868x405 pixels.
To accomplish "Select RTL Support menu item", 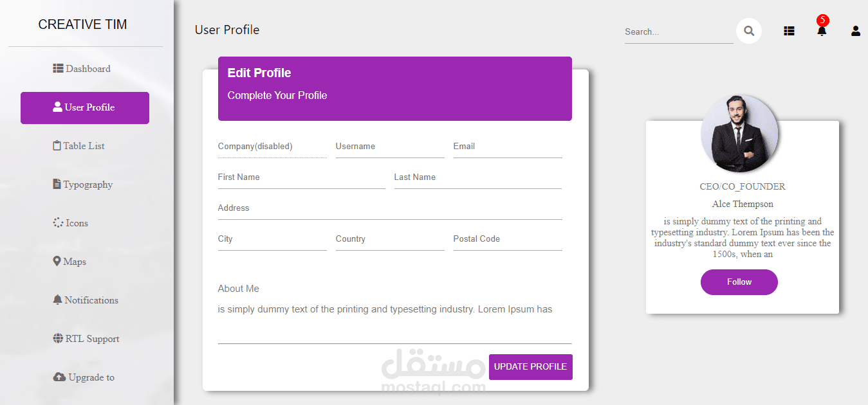I will coord(86,339).
